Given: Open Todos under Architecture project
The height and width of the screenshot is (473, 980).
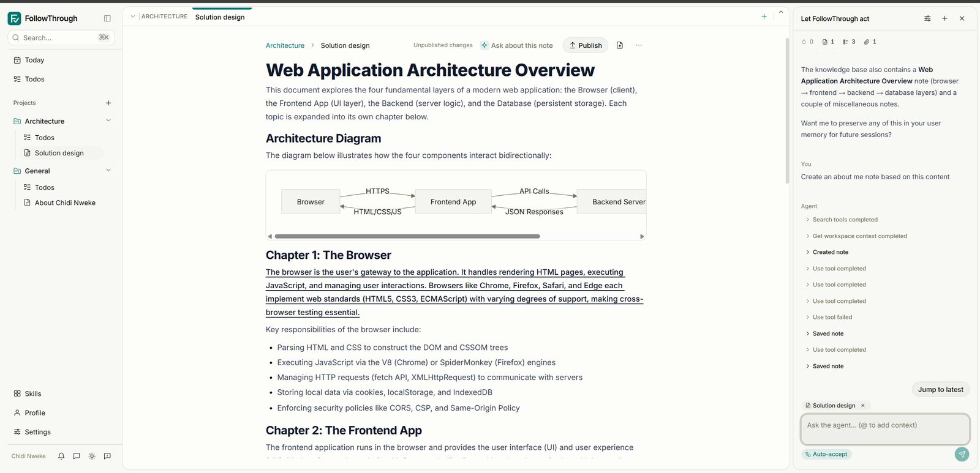Looking at the screenshot, I should point(45,138).
